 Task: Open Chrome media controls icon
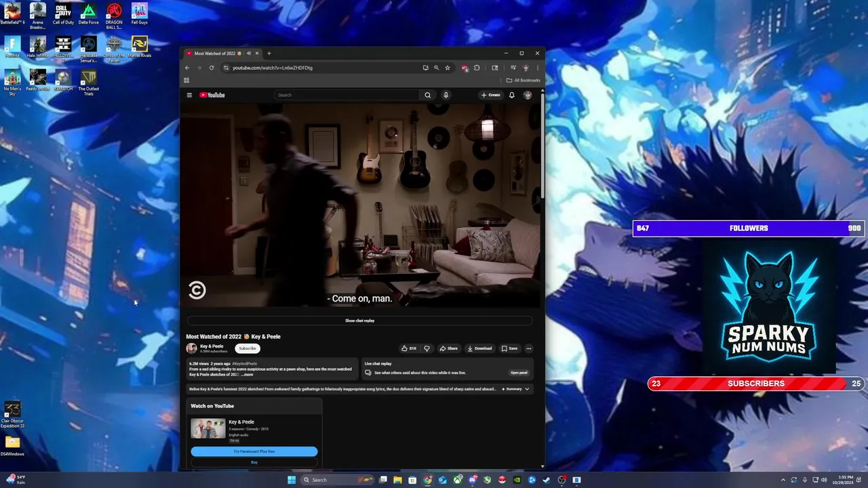click(x=513, y=68)
